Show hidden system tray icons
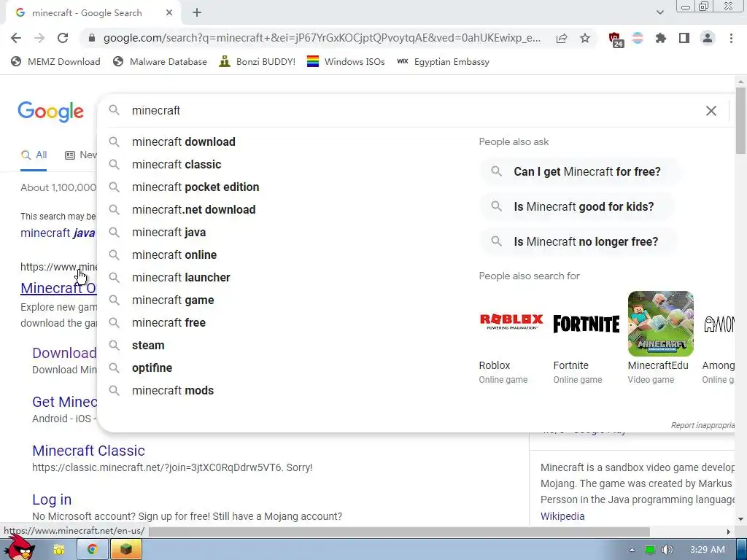 [632, 550]
